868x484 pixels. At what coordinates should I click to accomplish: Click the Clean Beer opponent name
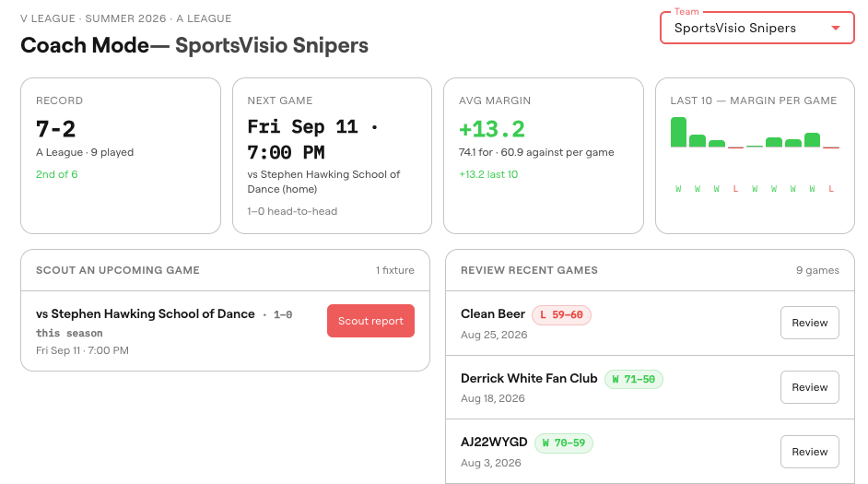pos(493,314)
